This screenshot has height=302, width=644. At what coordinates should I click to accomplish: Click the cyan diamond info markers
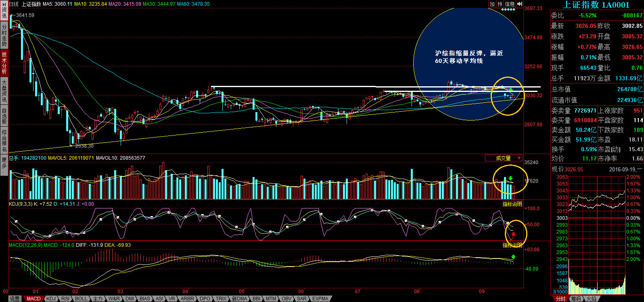click(508, 9)
